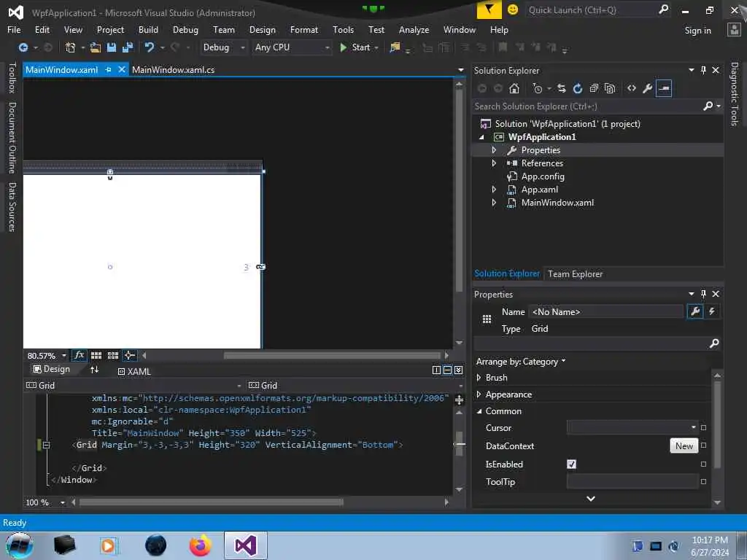Expand the MainWindow.xaml tree node
The width and height of the screenshot is (747, 560).
click(x=494, y=203)
